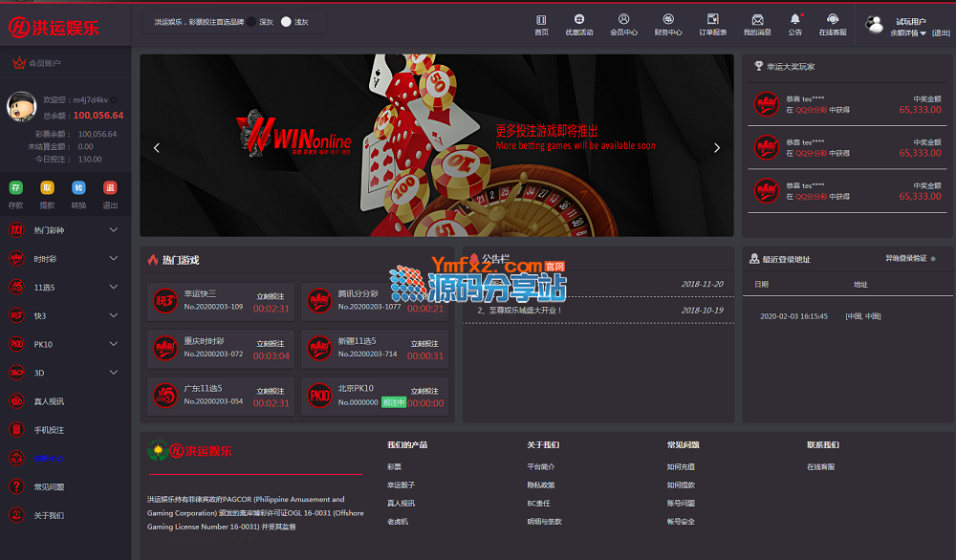This screenshot has width=956, height=560.
Task: Click 立刻投注 for 幸运快三 game
Action: pyautogui.click(x=271, y=295)
